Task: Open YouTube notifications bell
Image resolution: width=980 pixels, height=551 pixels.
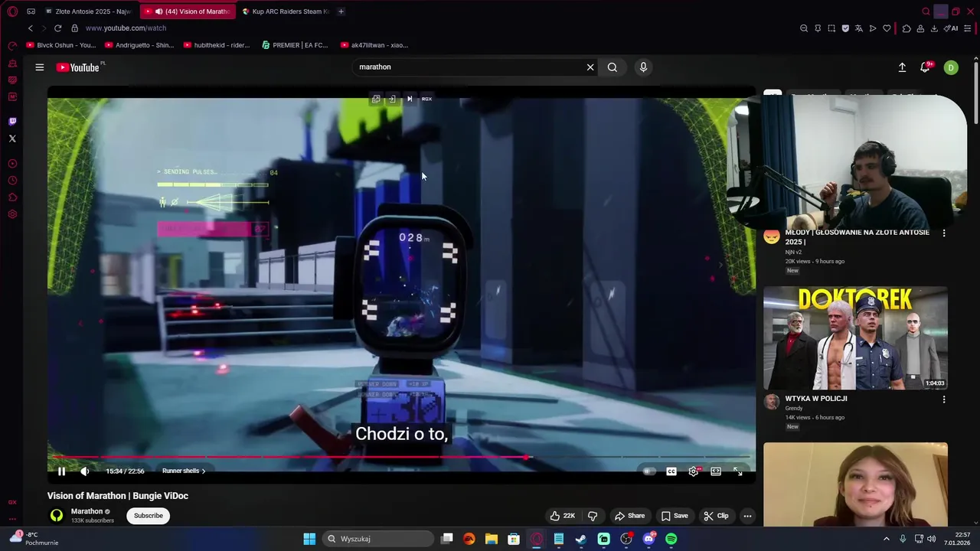Action: pos(925,67)
